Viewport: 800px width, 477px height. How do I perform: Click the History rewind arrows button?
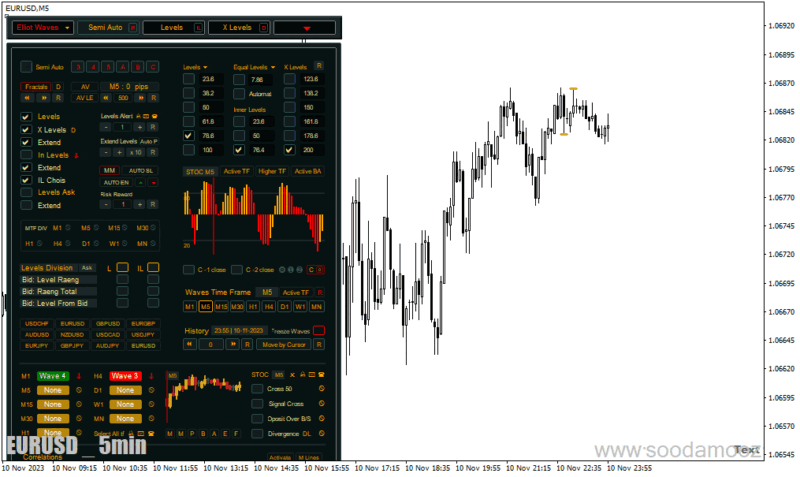point(189,344)
